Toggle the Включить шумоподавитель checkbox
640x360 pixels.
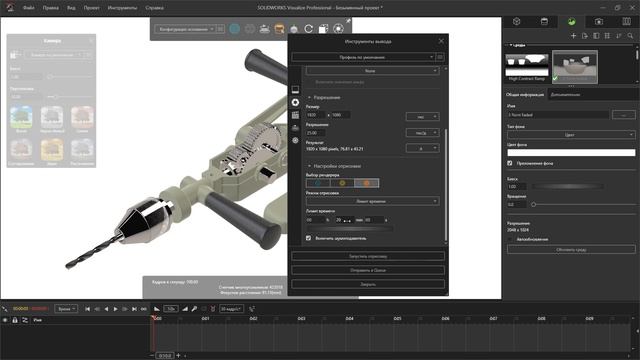tap(309, 238)
